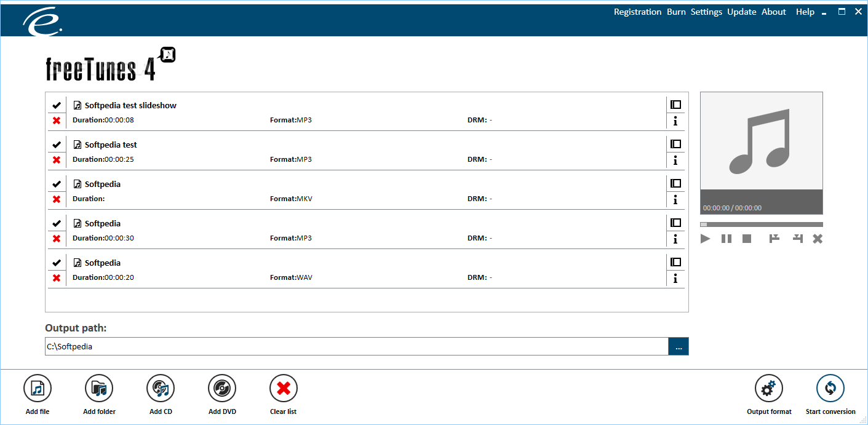The height and width of the screenshot is (425, 868).
Task: Open panel icon for Softpedia test slideshow
Action: [675, 105]
